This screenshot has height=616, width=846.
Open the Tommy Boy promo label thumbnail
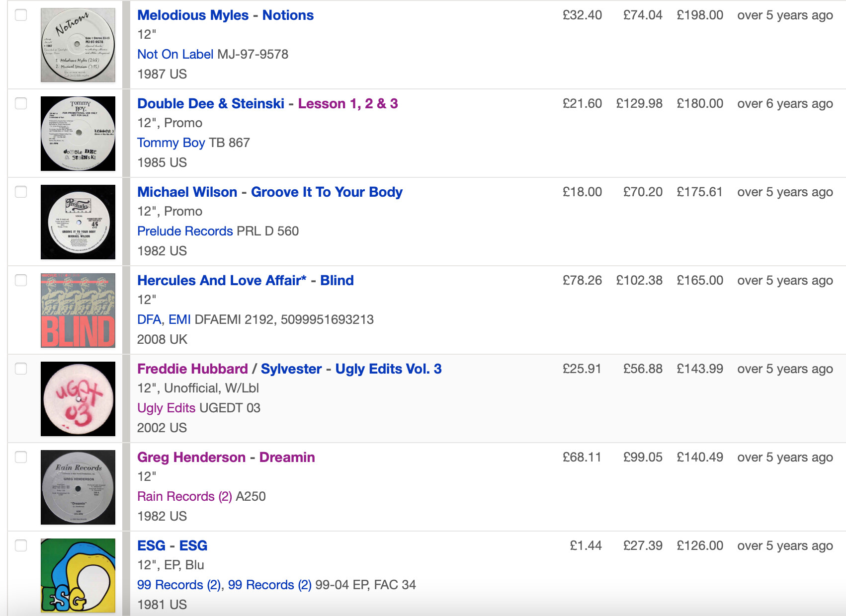coord(78,134)
